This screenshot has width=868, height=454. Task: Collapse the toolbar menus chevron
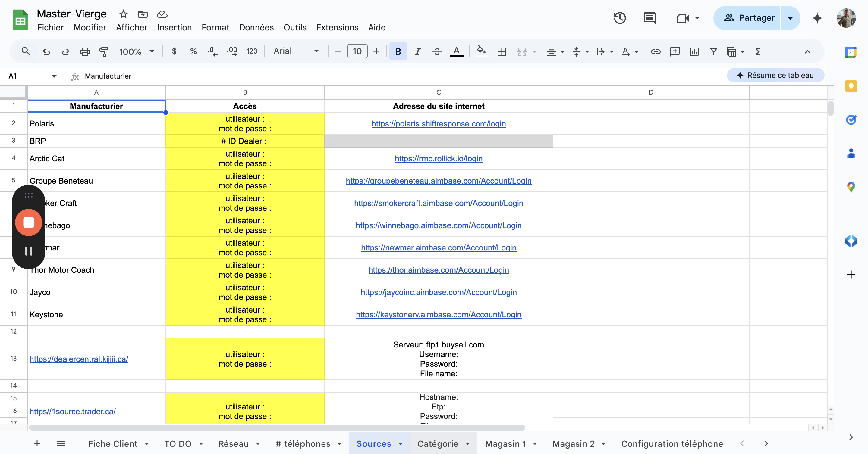tap(807, 51)
